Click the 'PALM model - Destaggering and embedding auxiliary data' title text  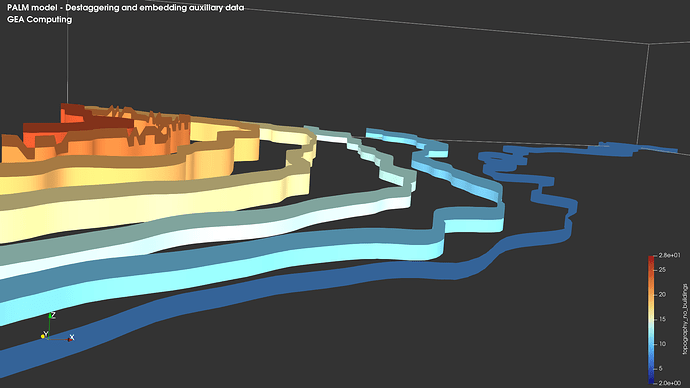[125, 7]
